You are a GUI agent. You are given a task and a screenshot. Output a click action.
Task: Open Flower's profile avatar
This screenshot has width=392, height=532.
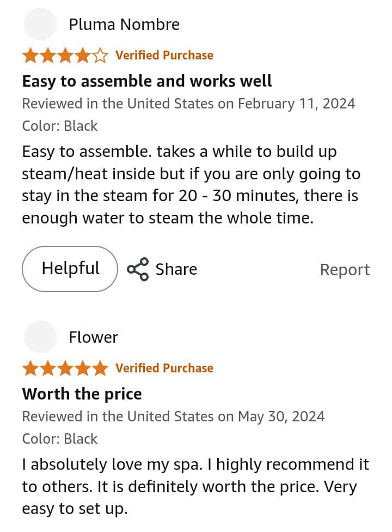point(40,337)
